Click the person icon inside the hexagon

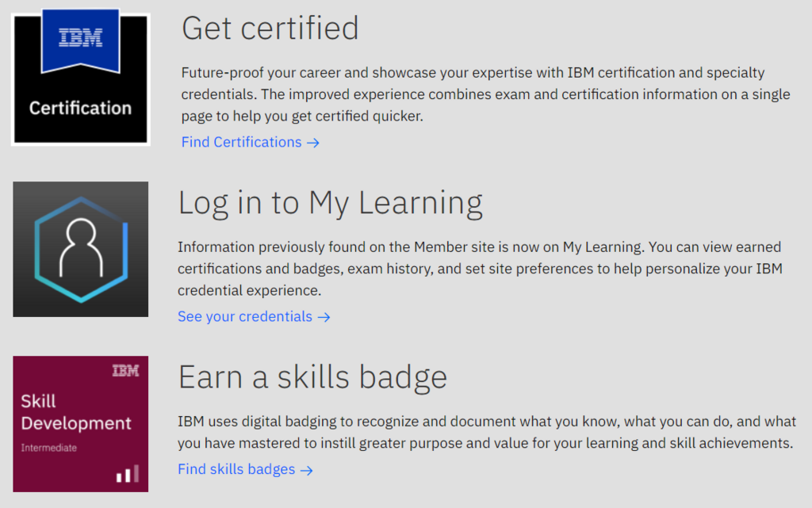point(80,246)
